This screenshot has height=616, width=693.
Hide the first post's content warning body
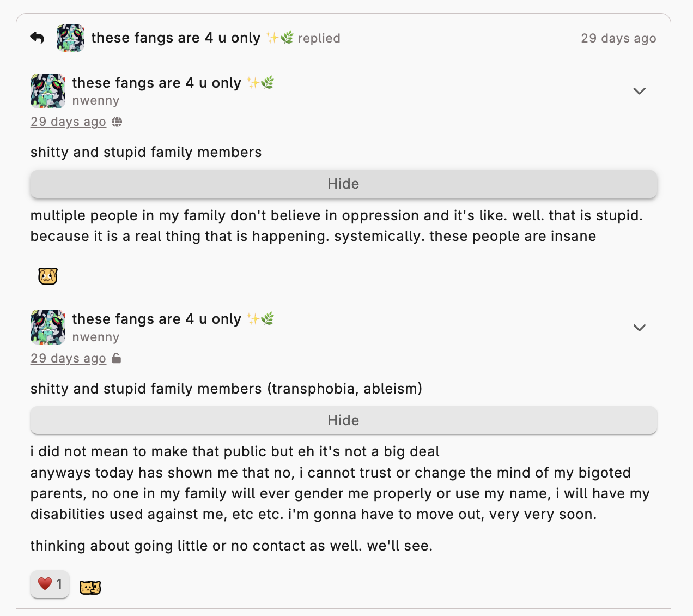[x=343, y=184]
